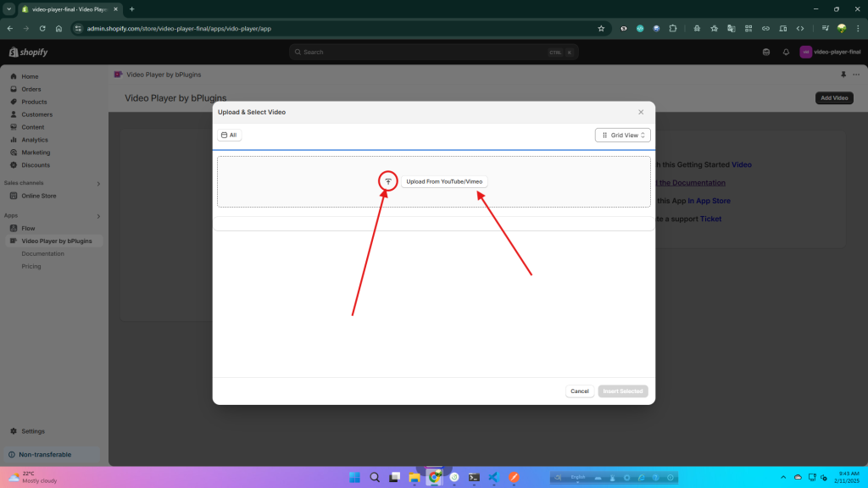Open Documentation under Video Player by bPlugins
Screen dimensions: 868x488
click(42, 253)
